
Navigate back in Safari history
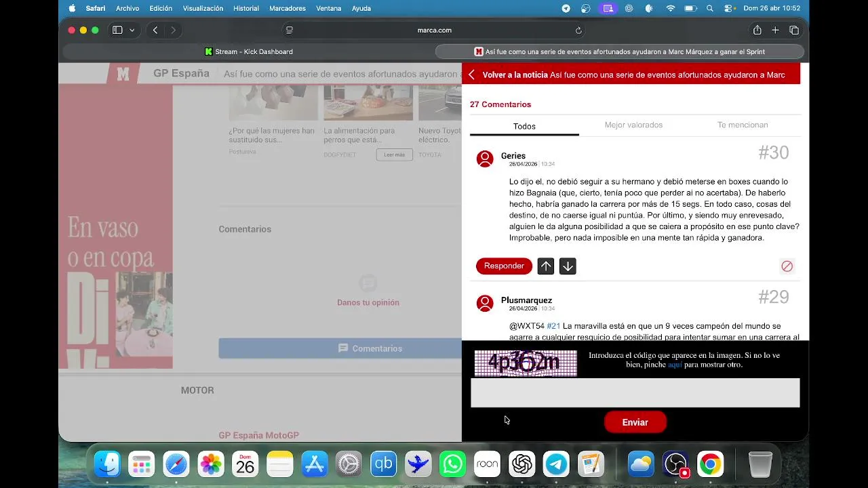[x=155, y=30]
